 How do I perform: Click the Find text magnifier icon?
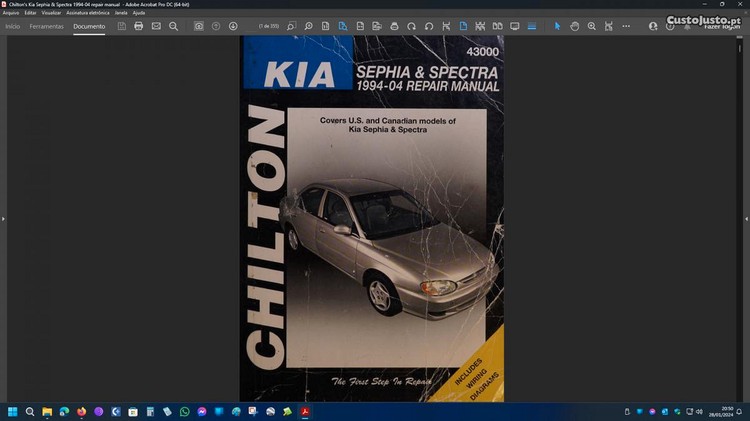(173, 26)
